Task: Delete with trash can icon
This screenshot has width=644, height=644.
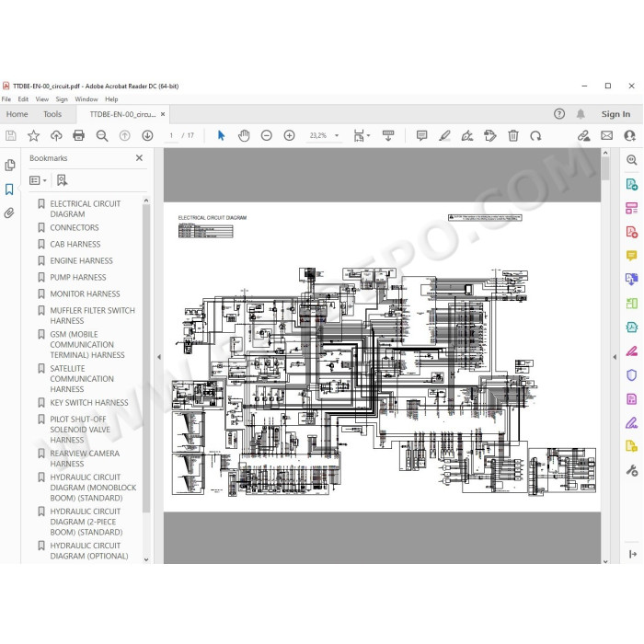Action: pos(513,135)
